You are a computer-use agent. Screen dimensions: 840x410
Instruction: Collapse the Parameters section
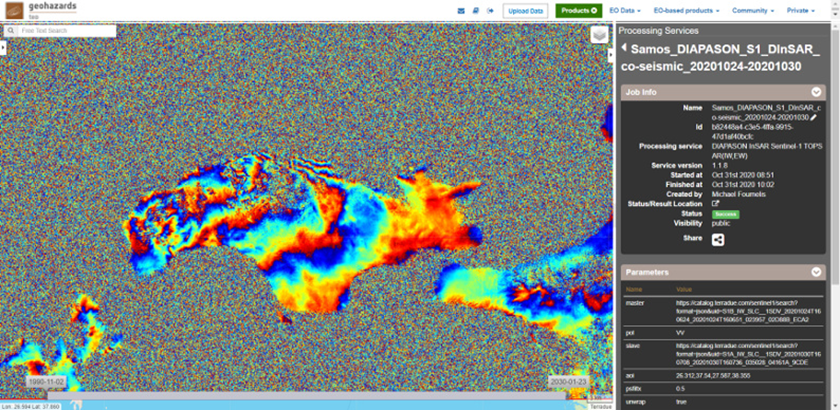(x=816, y=272)
